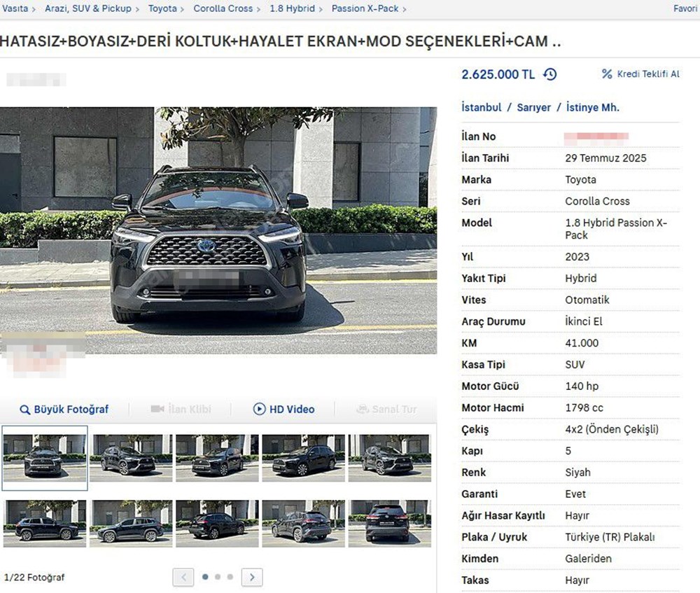Select the third gallery page dot
700x593 pixels.
coord(230,577)
